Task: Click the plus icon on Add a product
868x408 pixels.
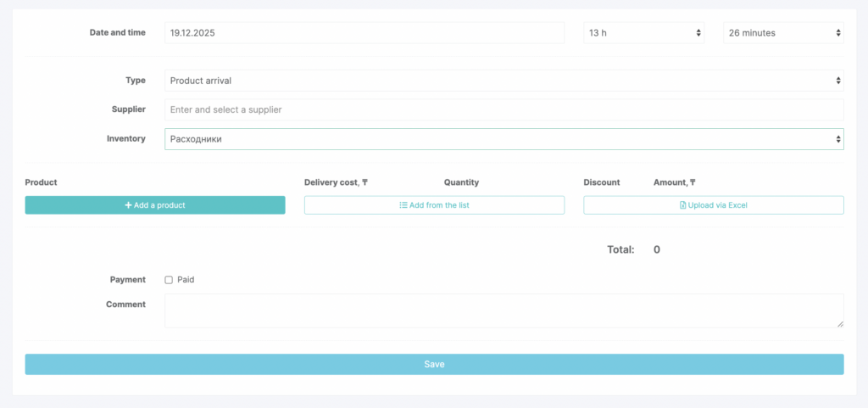Action: (x=128, y=205)
